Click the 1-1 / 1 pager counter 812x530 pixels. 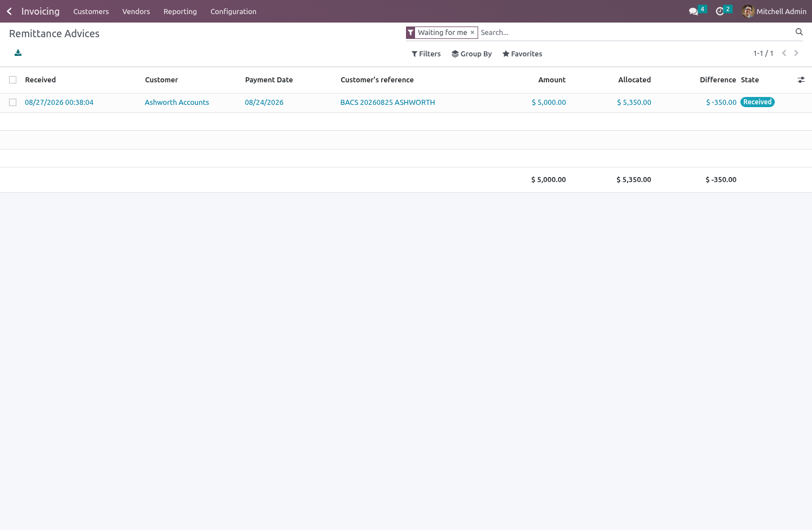point(763,54)
